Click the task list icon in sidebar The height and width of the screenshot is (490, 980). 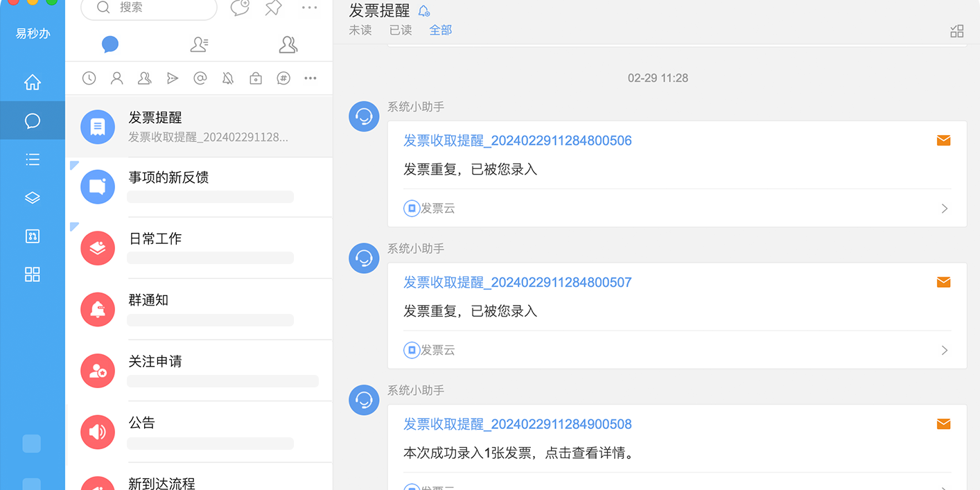(33, 160)
